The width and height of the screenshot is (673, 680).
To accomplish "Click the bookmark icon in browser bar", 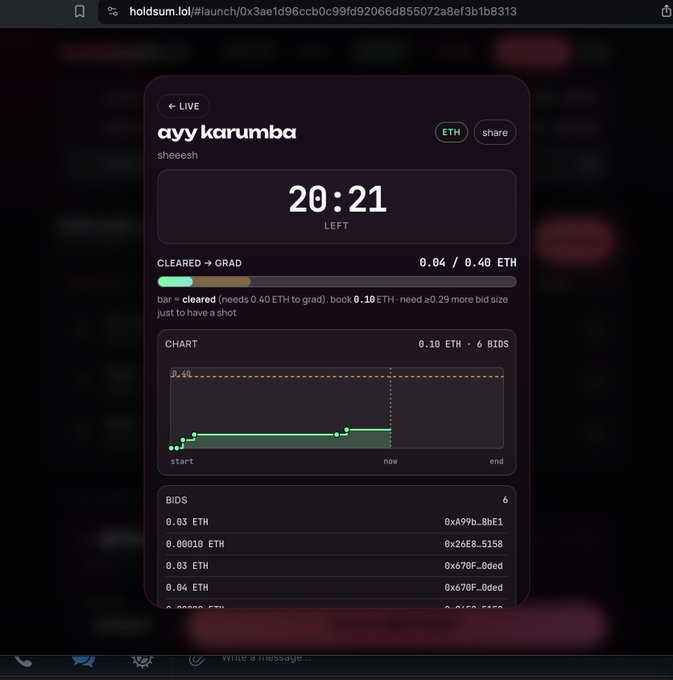I will click(79, 11).
